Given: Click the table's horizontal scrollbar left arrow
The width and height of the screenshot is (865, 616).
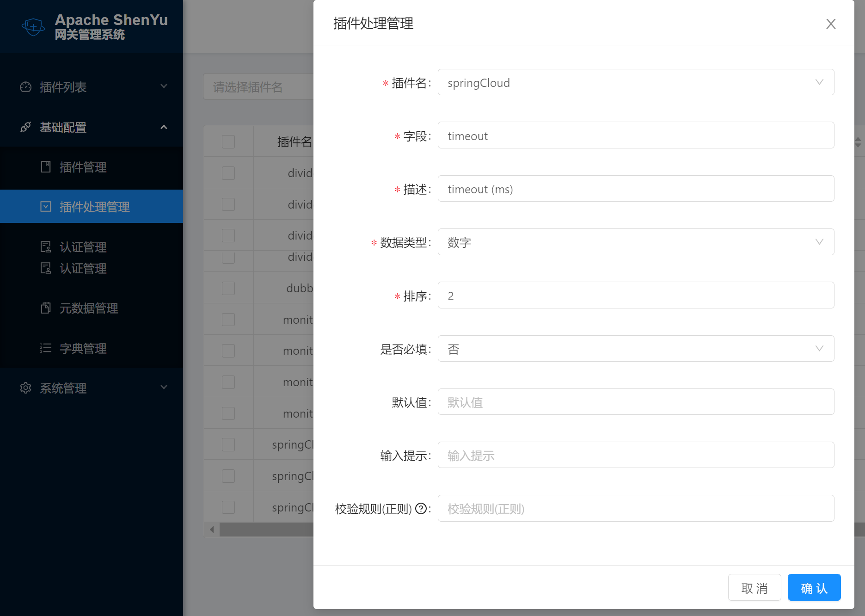Looking at the screenshot, I should click(212, 530).
